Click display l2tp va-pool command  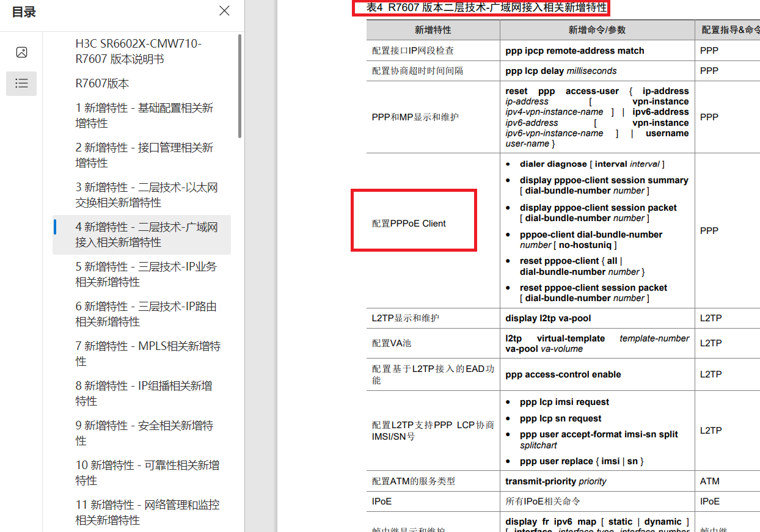548,318
